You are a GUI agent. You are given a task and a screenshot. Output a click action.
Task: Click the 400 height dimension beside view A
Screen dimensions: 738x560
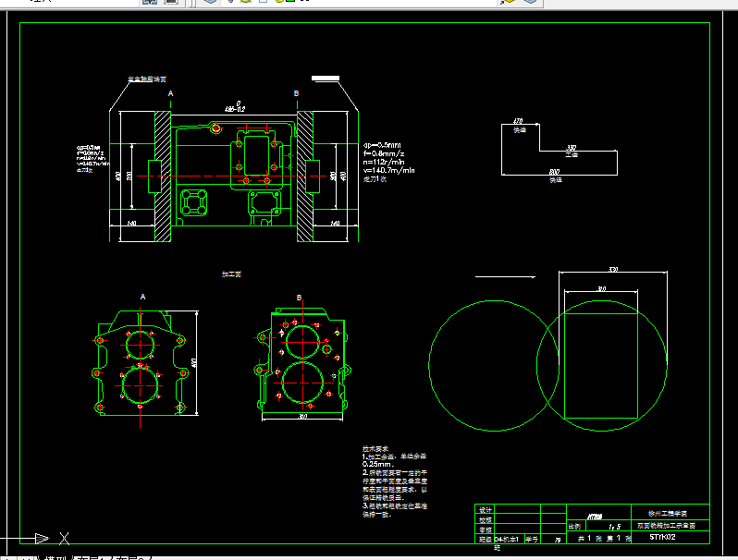pos(194,363)
